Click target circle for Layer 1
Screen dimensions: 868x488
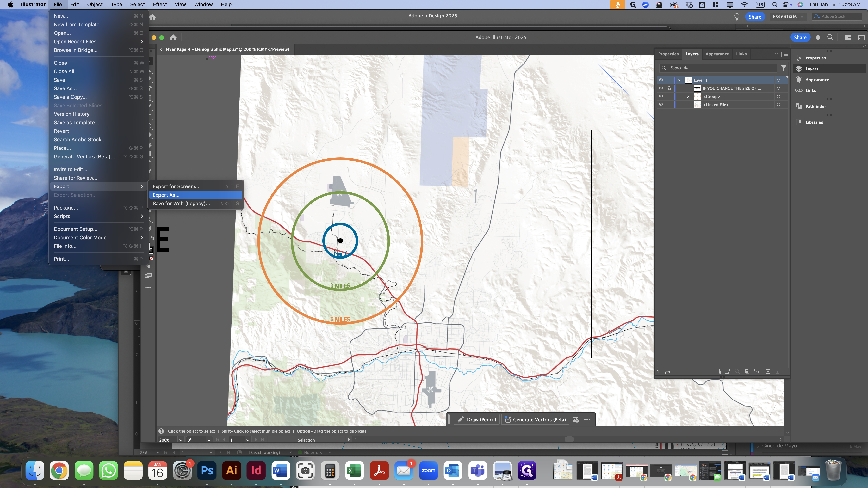click(778, 80)
